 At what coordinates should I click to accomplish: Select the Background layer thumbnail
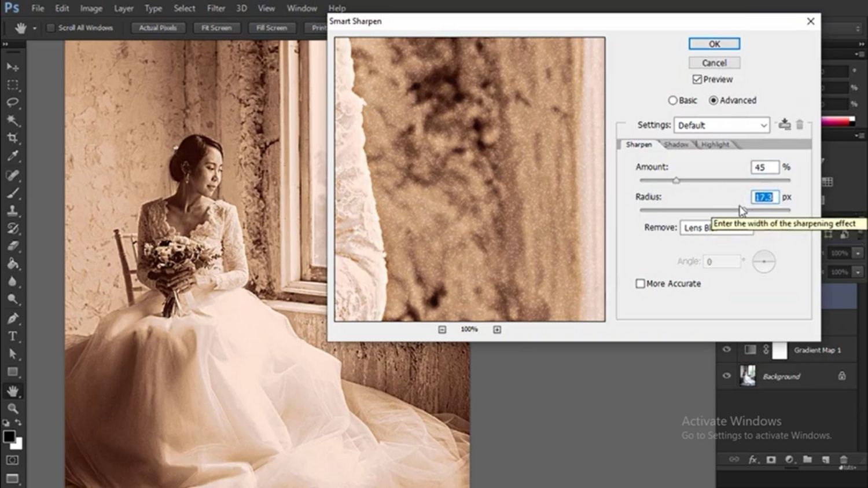(748, 376)
